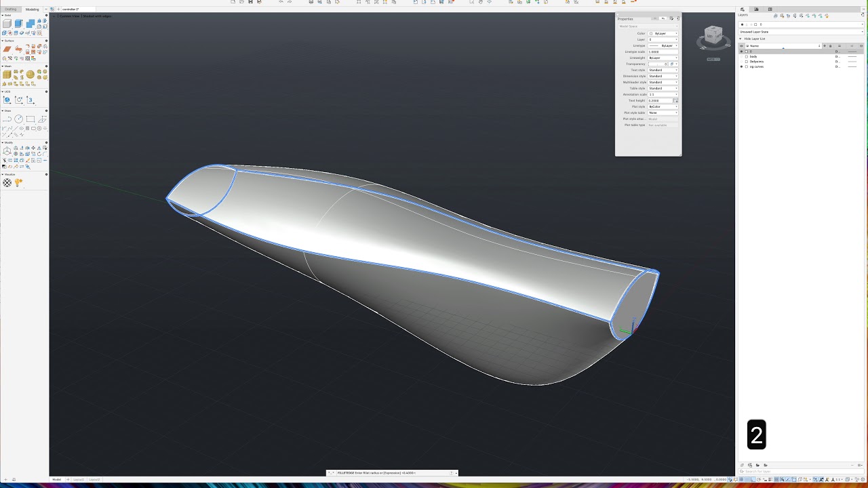Open the Linetype dropdown in Properties
868x488 pixels.
[663, 45]
